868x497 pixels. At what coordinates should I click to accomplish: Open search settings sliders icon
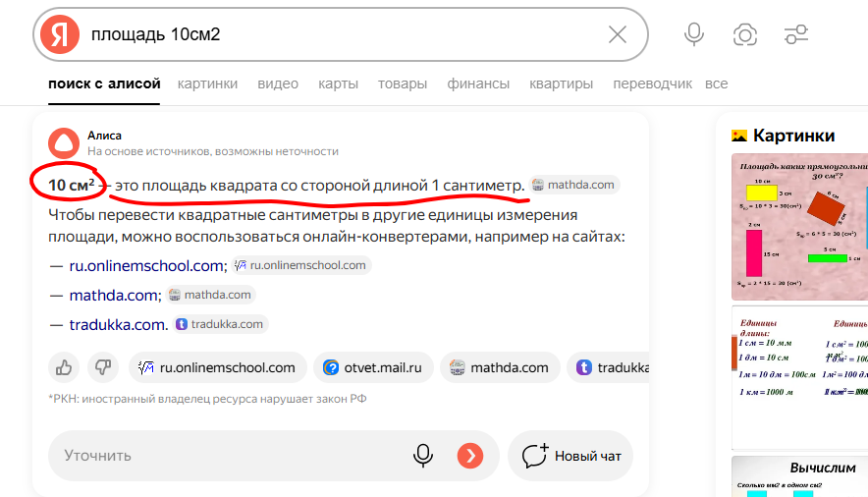click(796, 35)
